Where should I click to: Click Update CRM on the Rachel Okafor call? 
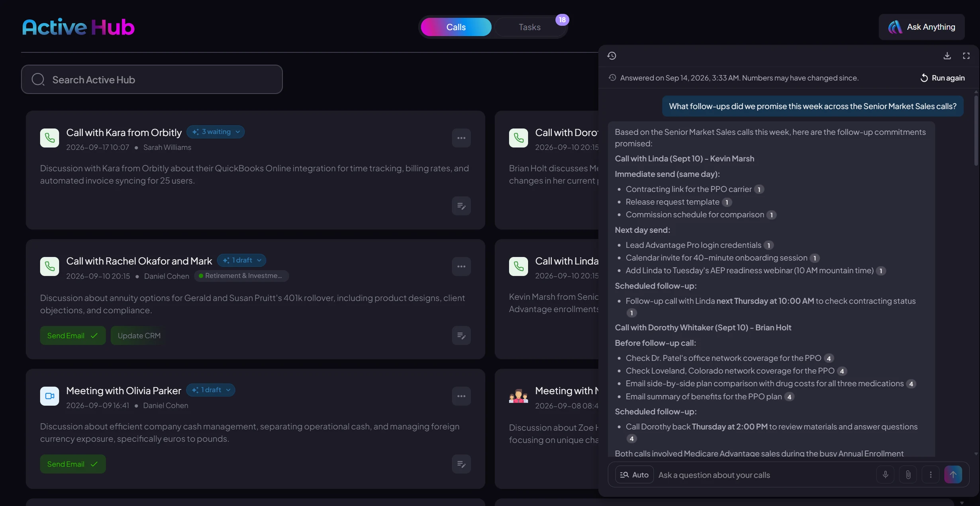pos(139,336)
